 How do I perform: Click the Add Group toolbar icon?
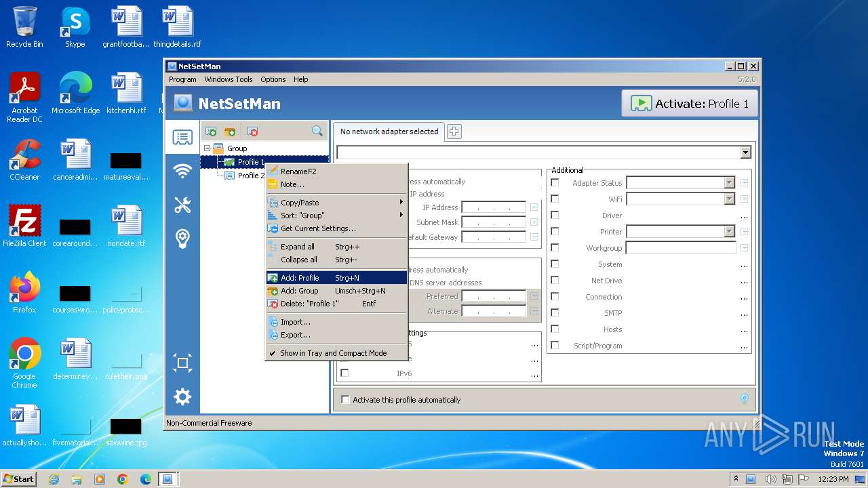tap(230, 131)
